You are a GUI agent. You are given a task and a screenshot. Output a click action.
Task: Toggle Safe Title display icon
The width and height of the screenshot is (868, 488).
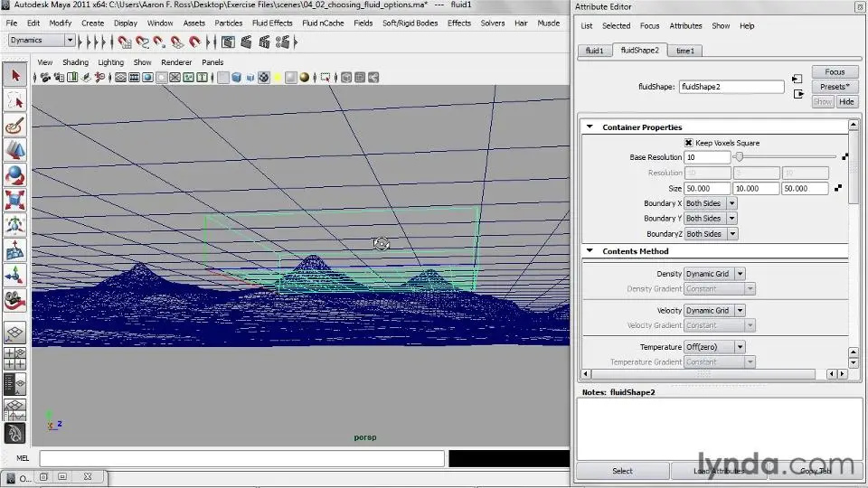click(202, 78)
